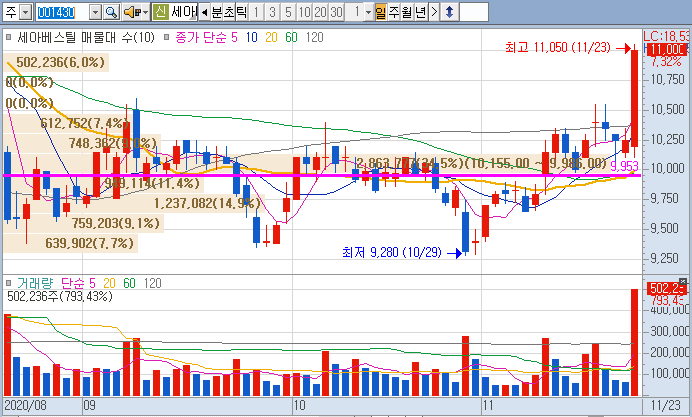Click the red 11,000 current price tag
692x417 pixels.
click(667, 49)
